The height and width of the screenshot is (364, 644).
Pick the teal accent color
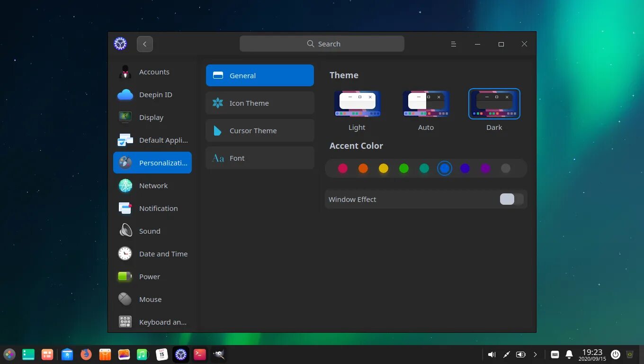coord(424,168)
